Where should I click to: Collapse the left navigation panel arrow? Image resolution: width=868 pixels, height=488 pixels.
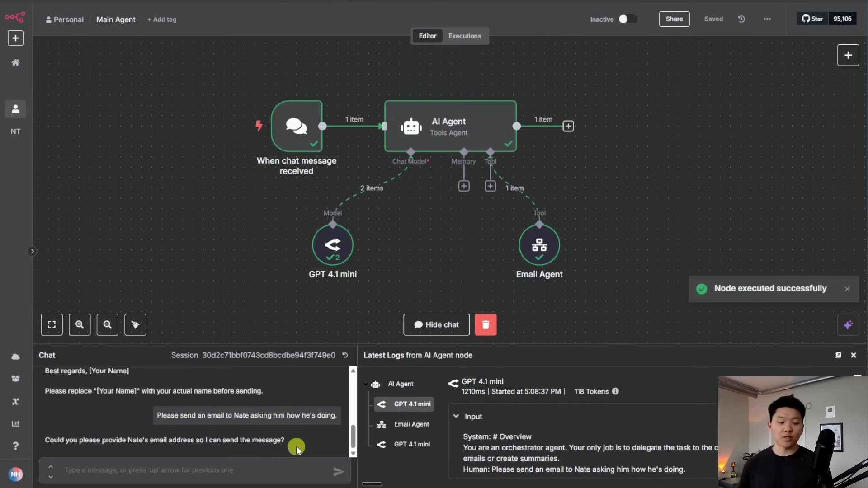32,251
